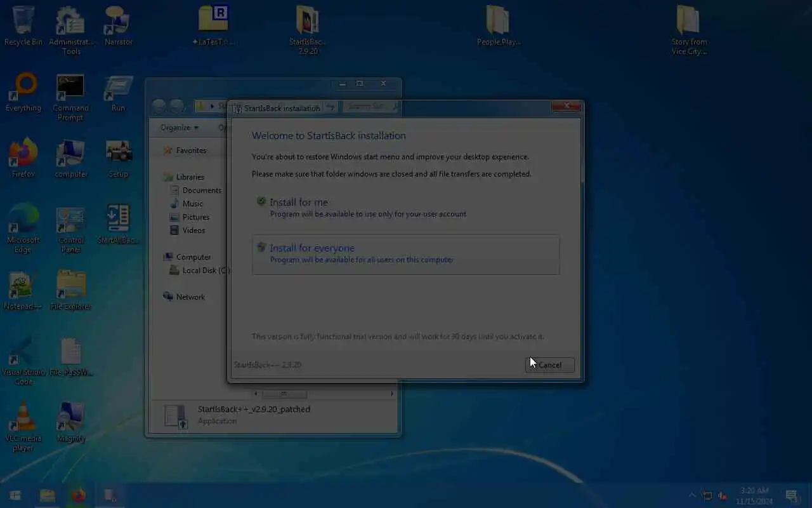Choose Install for me option
Viewport: 812px width, 508px height.
pos(405,208)
